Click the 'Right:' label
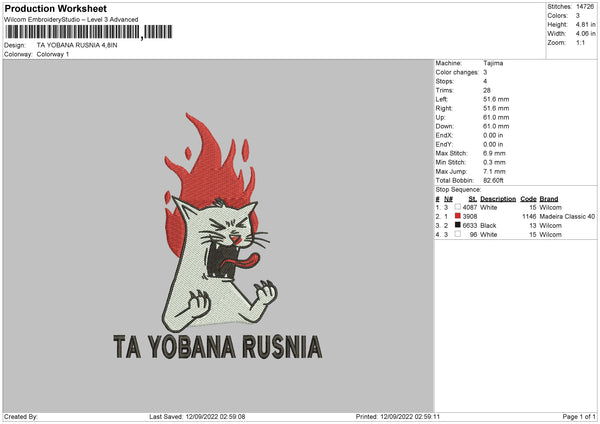The width and height of the screenshot is (600, 424). point(444,109)
